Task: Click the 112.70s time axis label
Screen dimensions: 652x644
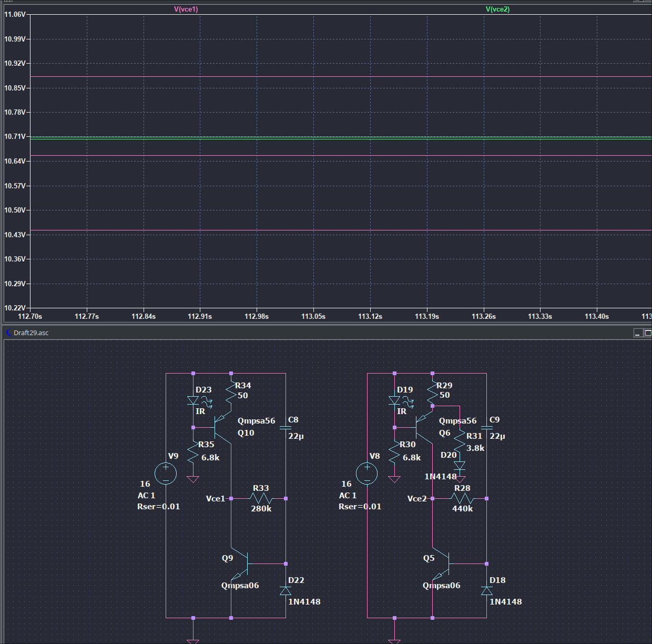Action: (30, 316)
